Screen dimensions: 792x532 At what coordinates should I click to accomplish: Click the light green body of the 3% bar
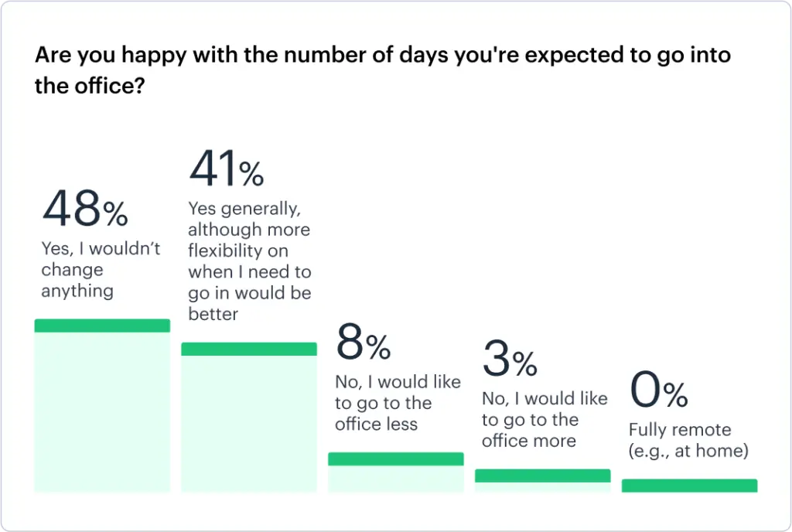[x=543, y=488]
